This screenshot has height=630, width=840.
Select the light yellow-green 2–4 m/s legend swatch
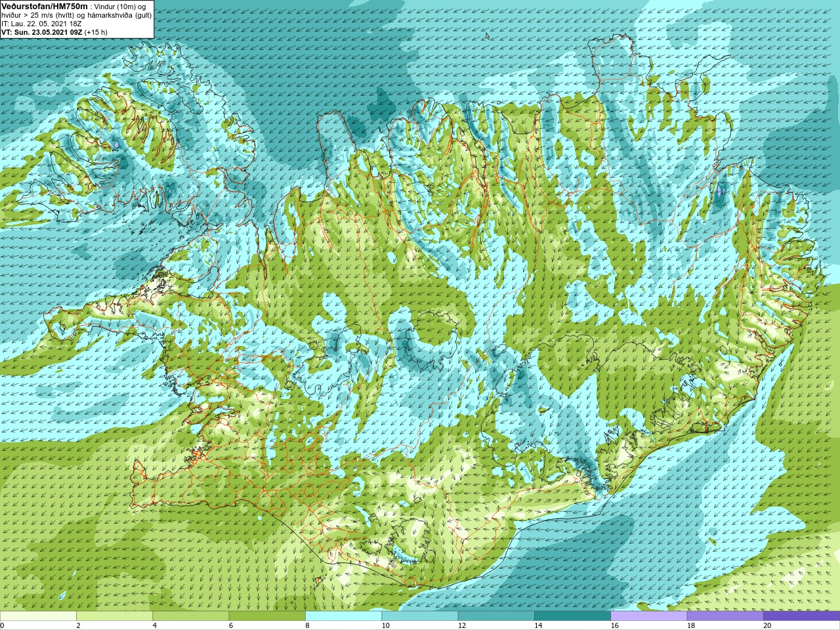click(x=114, y=616)
